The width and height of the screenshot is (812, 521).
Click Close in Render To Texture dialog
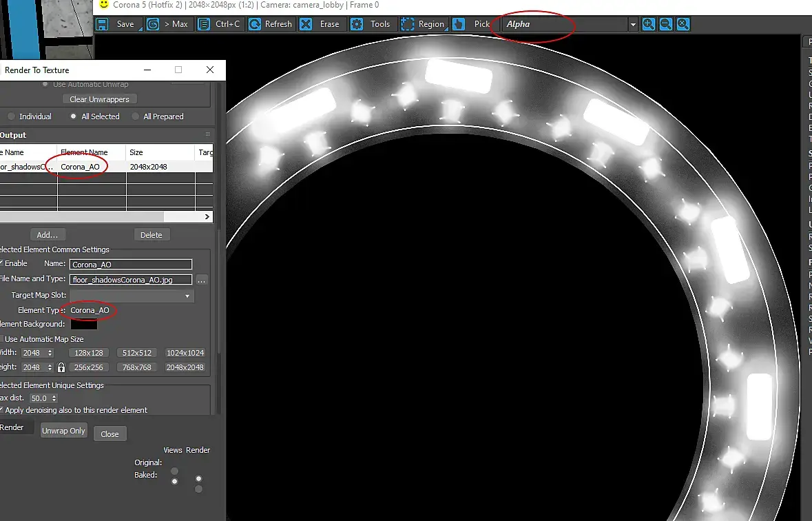(110, 434)
